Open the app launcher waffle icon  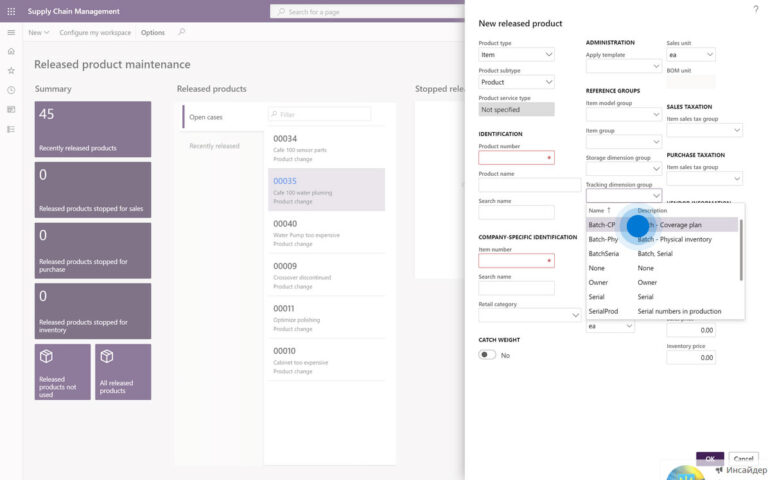click(11, 11)
